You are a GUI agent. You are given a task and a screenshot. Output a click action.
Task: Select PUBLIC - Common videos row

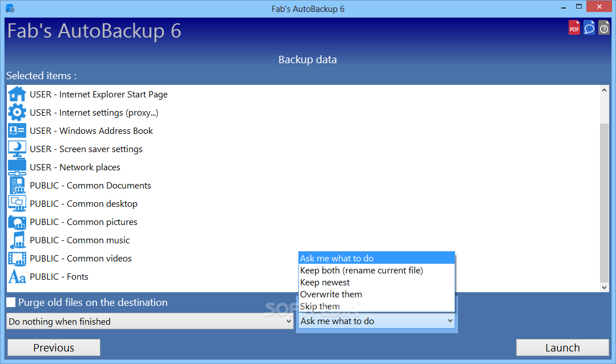(303, 259)
